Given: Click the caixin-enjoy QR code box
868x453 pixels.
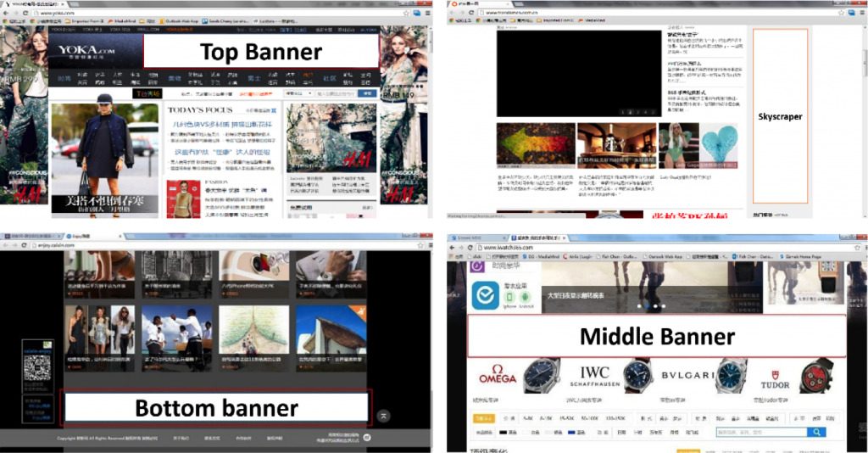Looking at the screenshot, I should coord(37,367).
